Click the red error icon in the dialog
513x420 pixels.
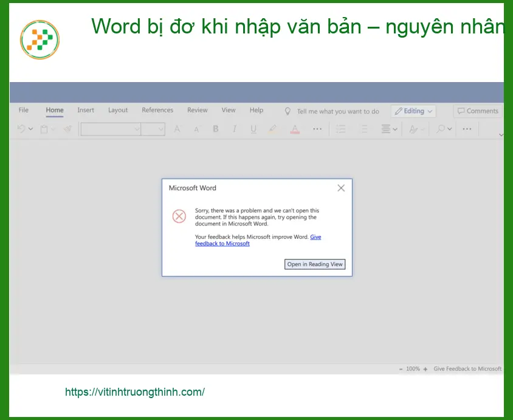click(x=179, y=216)
